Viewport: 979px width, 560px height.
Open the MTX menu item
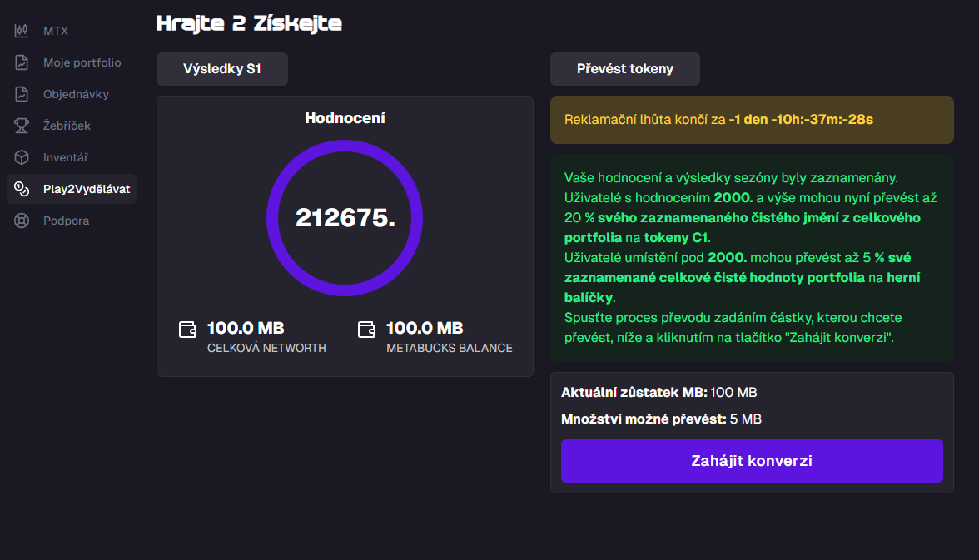tap(72, 31)
